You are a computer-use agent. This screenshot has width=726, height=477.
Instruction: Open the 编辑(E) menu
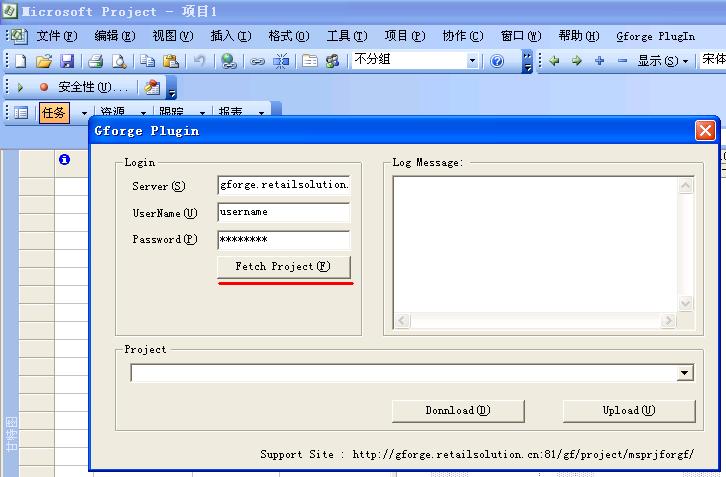[115, 36]
